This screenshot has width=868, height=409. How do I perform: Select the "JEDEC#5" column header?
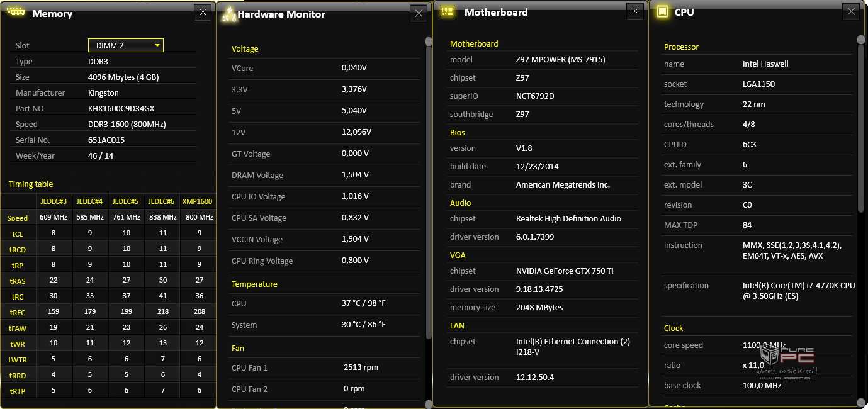coord(125,201)
